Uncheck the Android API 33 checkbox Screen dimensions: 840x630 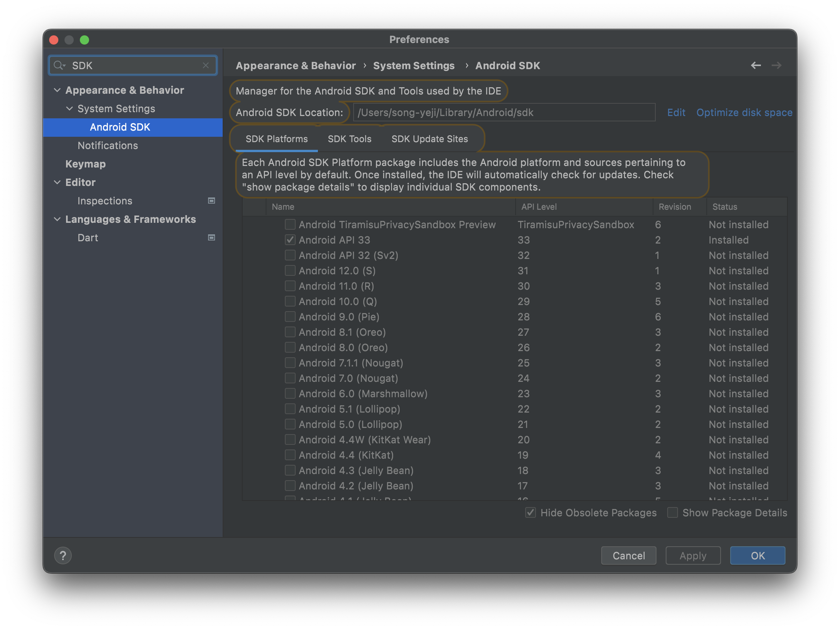[x=290, y=240]
